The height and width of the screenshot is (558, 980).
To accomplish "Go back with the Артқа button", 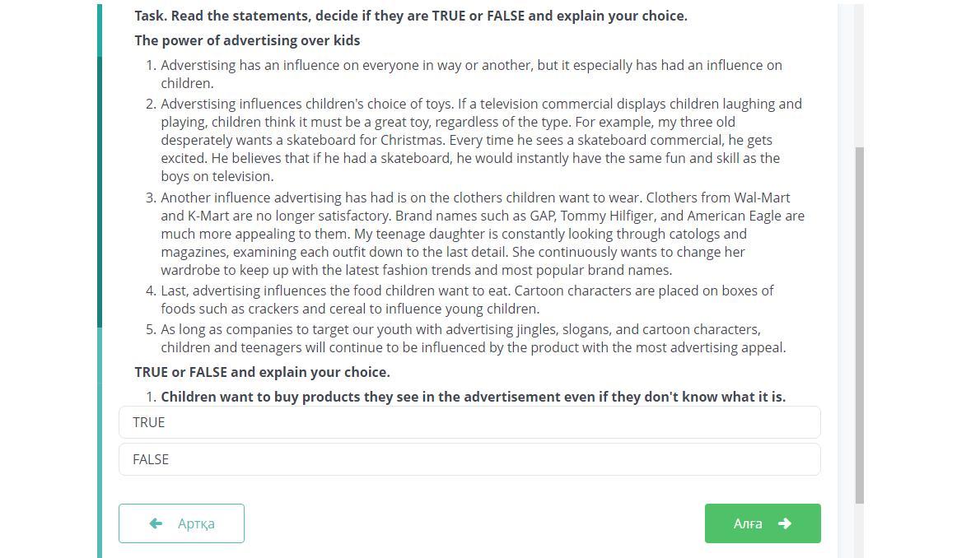I will (x=181, y=523).
